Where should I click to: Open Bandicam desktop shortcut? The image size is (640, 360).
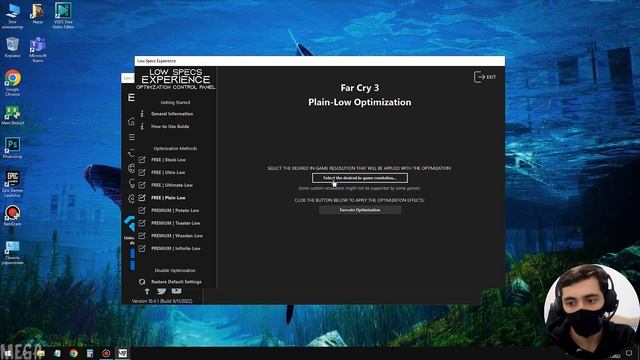pos(12,215)
